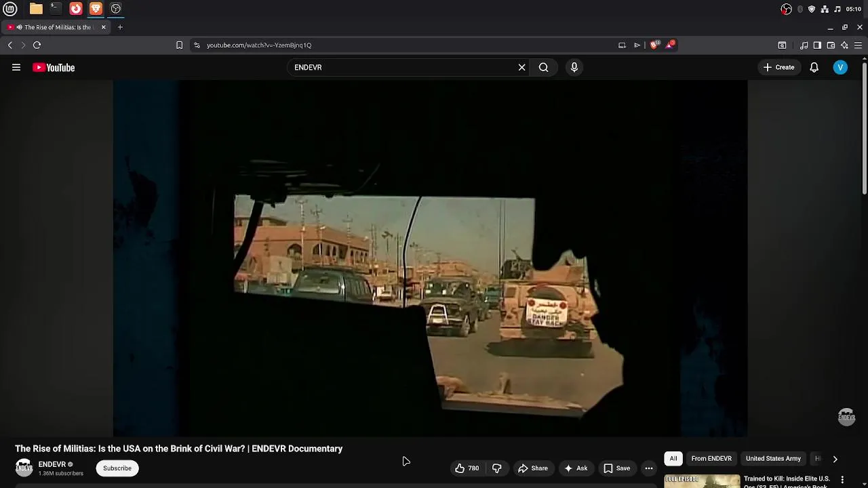The height and width of the screenshot is (488, 868).
Task: Dislike the video with thumbs down
Action: pyautogui.click(x=496, y=468)
